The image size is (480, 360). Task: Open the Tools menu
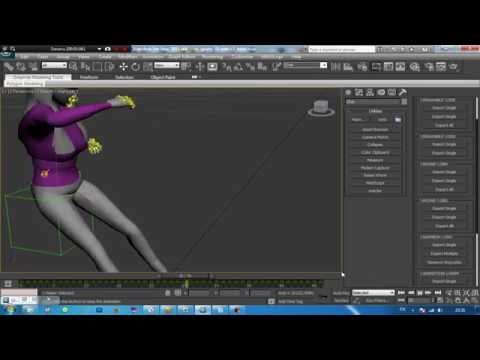tap(42, 57)
